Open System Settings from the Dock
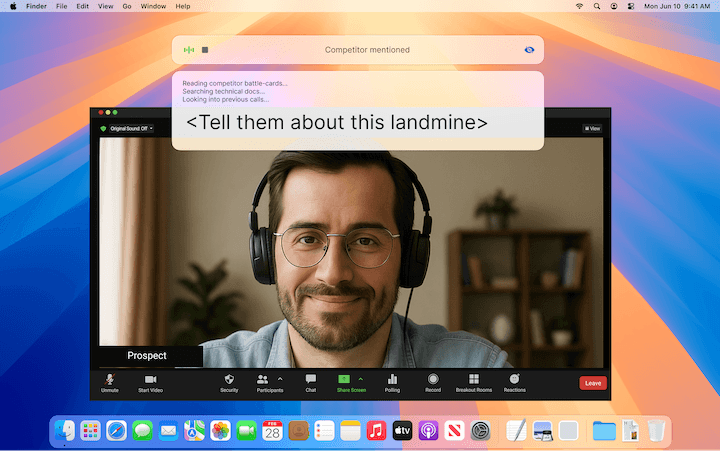 coord(480,431)
